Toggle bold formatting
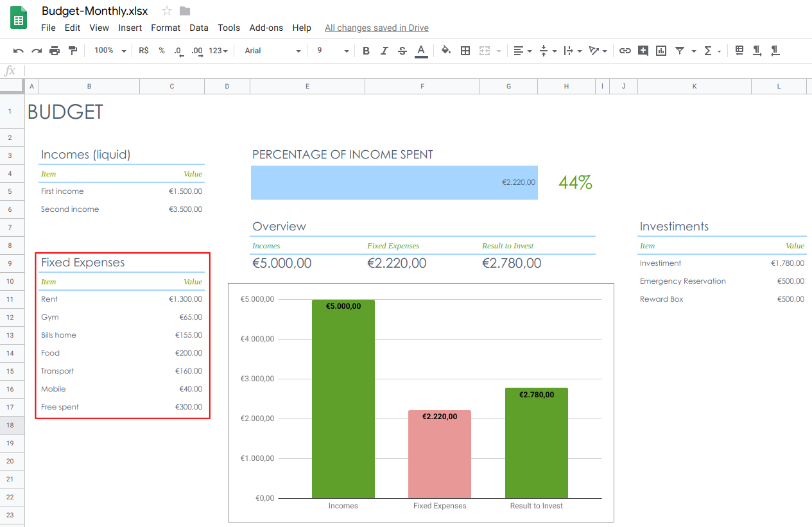Screen dimensions: 812x527 [x=366, y=51]
